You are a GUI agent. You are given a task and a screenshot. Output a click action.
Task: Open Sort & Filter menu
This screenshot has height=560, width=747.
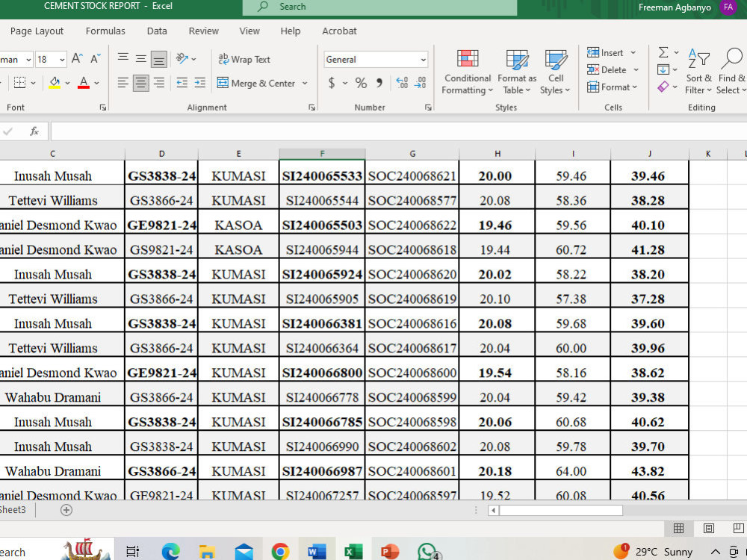pyautogui.click(x=698, y=72)
